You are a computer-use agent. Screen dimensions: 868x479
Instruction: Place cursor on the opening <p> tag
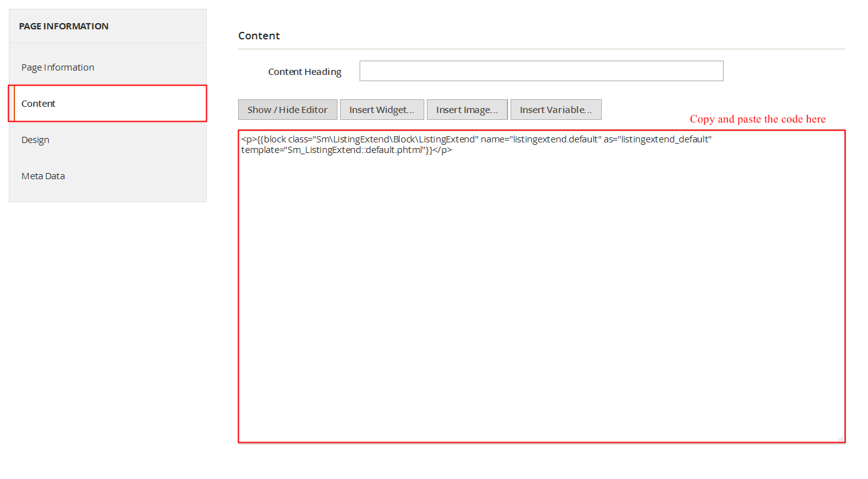pyautogui.click(x=249, y=140)
